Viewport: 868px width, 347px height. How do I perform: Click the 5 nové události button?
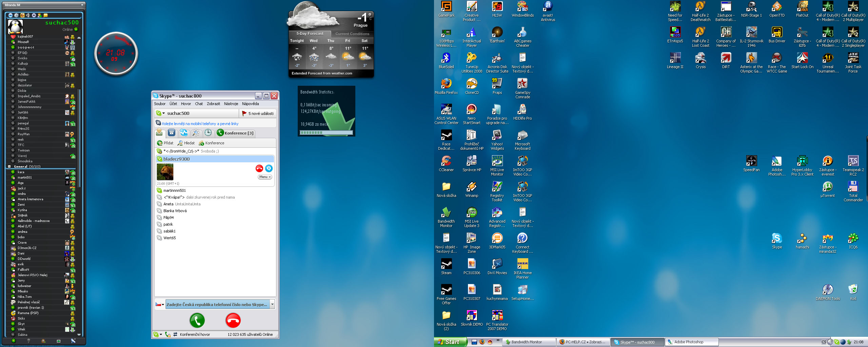[258, 114]
